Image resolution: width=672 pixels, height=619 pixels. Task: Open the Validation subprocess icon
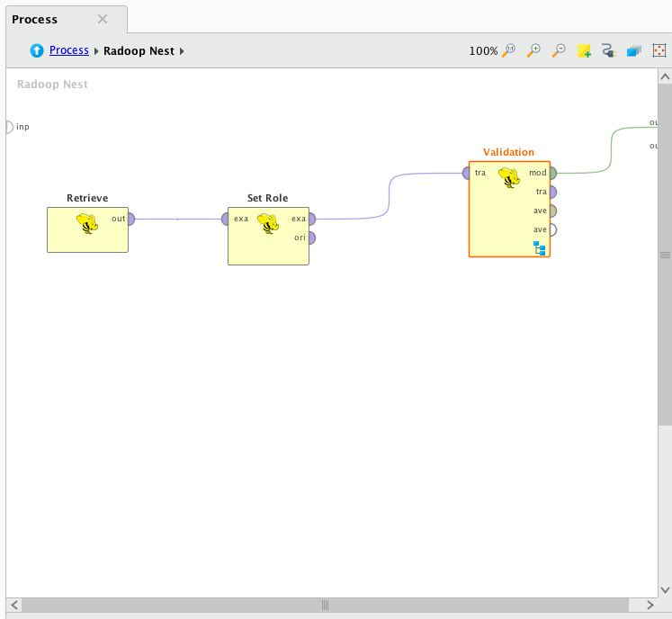point(540,247)
